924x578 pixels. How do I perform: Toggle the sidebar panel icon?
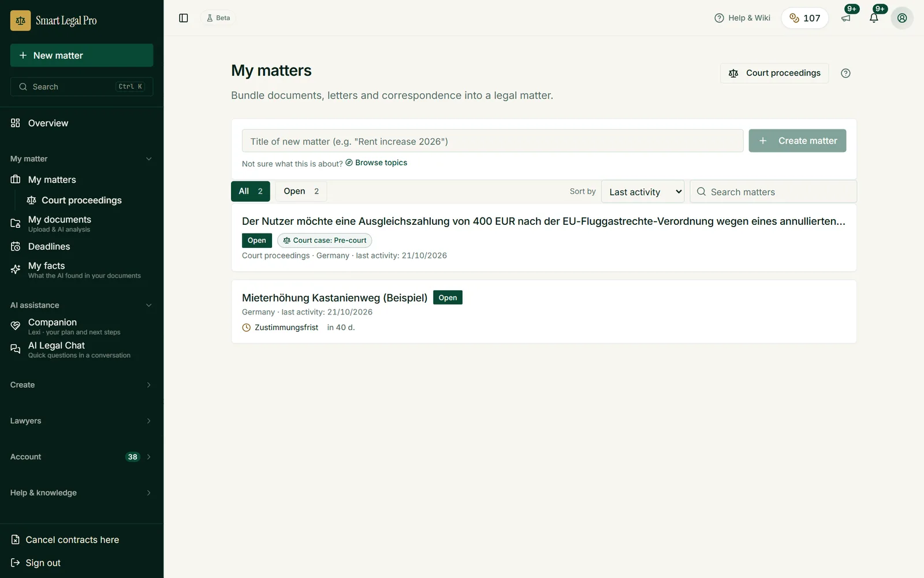click(184, 18)
